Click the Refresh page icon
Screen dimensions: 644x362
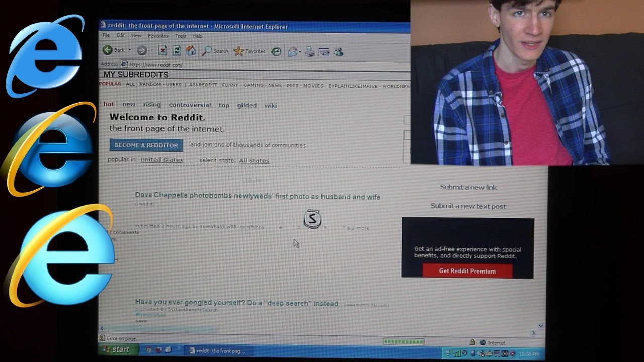177,50
